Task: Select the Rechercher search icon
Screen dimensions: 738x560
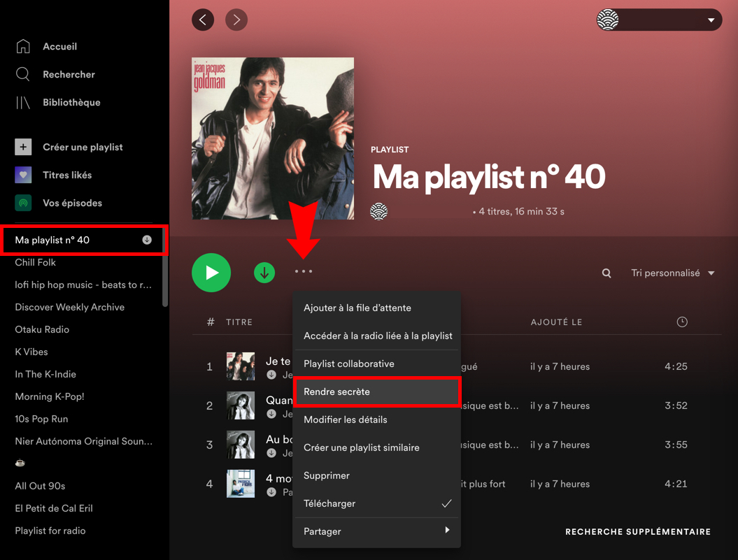Action: pyautogui.click(x=24, y=74)
